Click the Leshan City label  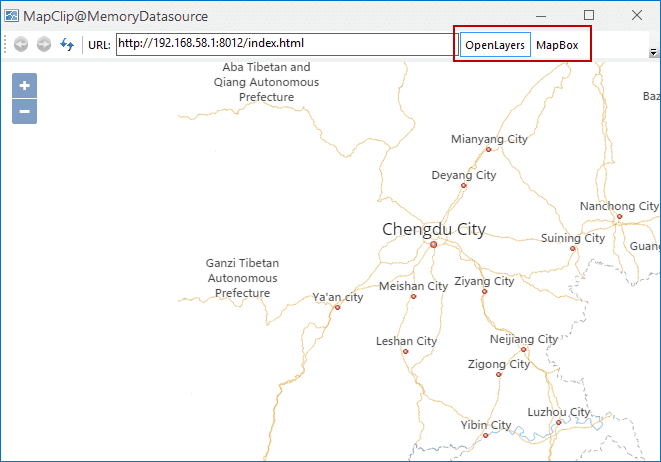(406, 341)
